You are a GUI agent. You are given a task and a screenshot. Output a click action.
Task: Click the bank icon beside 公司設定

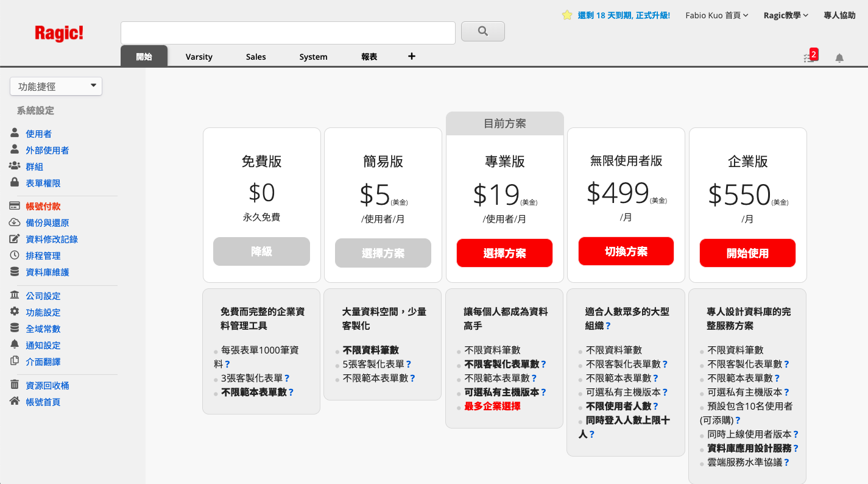point(15,295)
